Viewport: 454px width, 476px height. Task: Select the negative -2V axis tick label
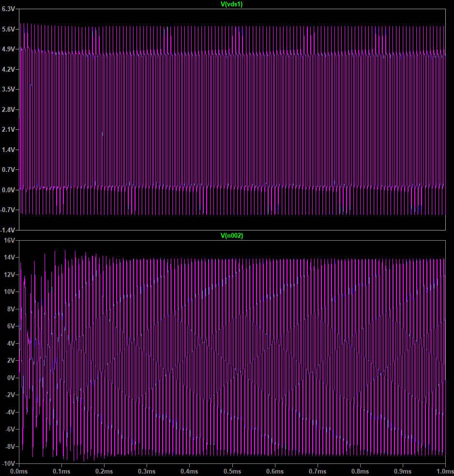click(10, 395)
